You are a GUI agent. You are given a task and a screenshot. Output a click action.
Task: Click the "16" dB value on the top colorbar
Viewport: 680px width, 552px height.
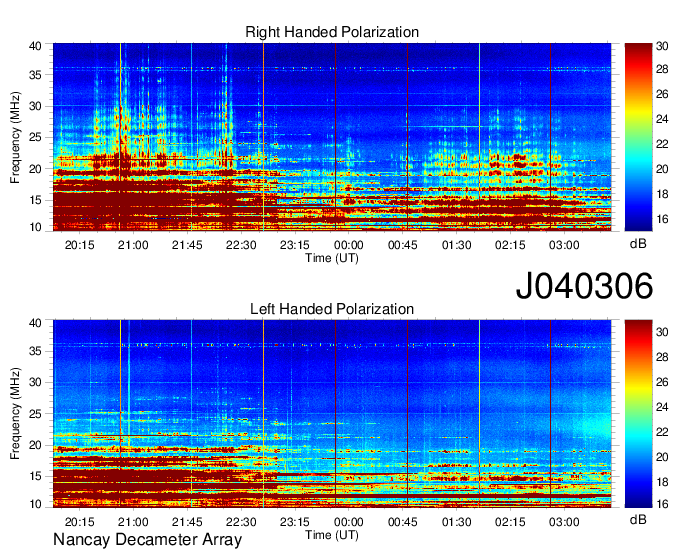pyautogui.click(x=662, y=219)
